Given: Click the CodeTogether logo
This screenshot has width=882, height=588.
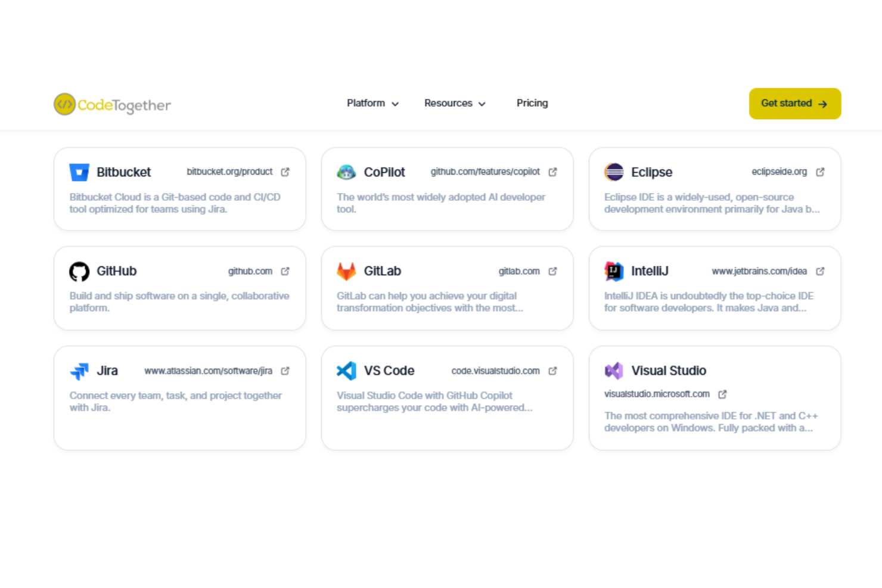Looking at the screenshot, I should (111, 104).
